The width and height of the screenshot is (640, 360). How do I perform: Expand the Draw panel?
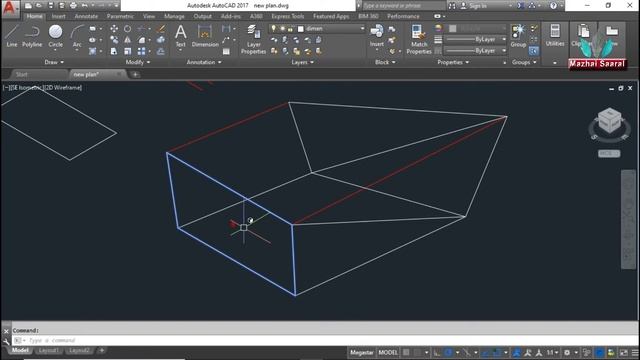[54, 62]
